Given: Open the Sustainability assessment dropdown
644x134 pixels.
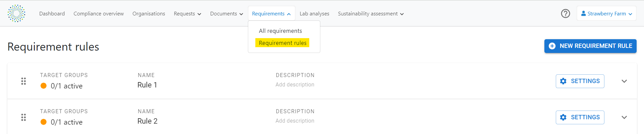Looking at the screenshot, I should tap(371, 14).
